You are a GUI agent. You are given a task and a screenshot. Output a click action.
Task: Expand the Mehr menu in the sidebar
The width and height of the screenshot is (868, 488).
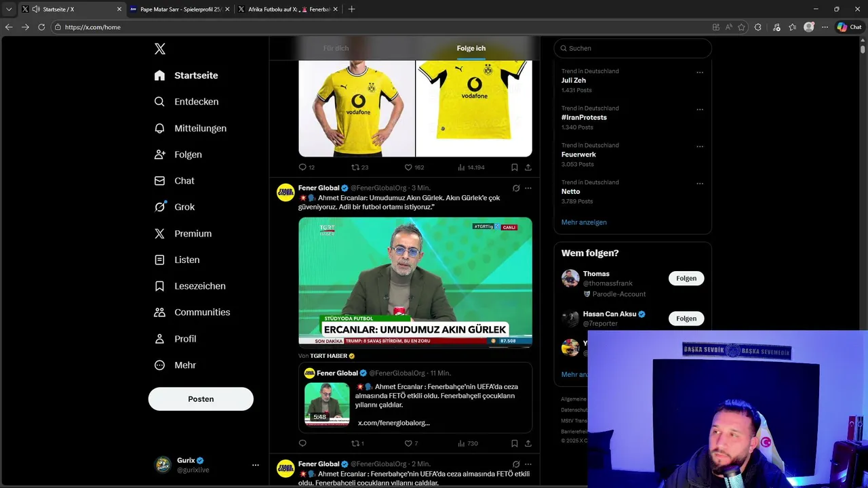pos(175,365)
